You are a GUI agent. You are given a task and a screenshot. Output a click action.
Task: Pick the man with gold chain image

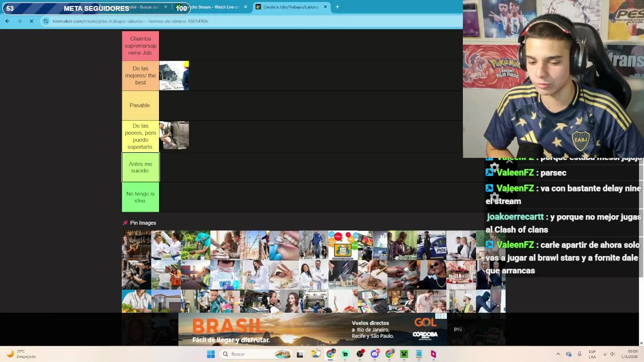(432, 275)
